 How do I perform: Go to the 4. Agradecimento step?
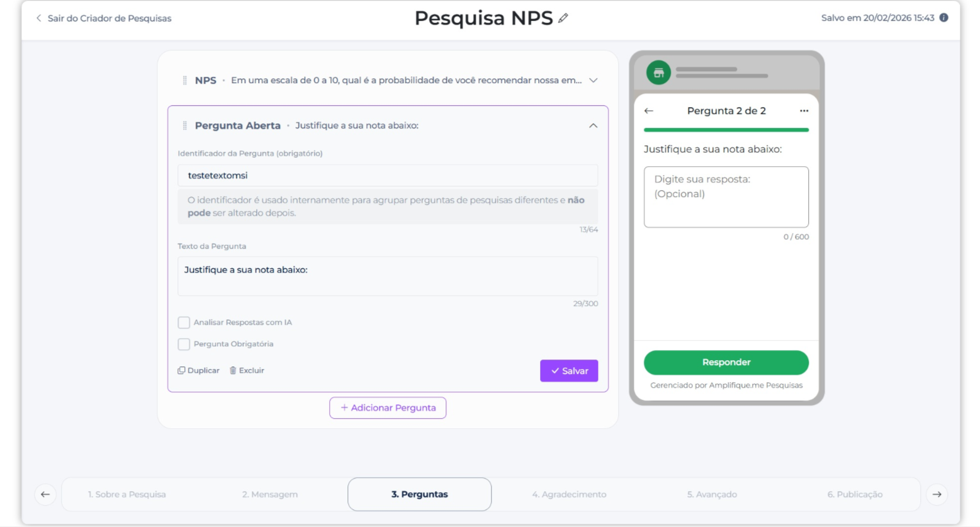[x=569, y=495]
